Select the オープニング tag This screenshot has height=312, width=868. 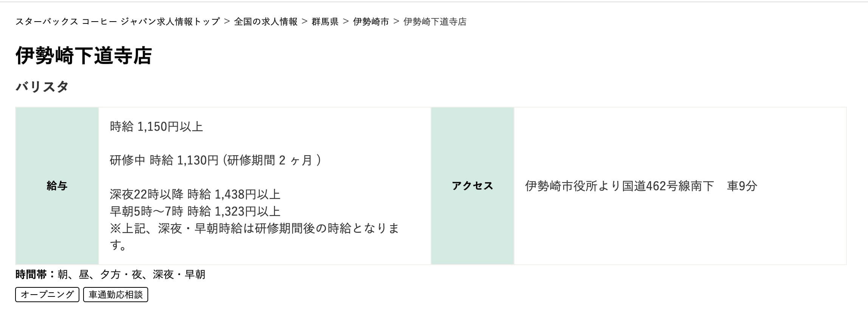(47, 295)
